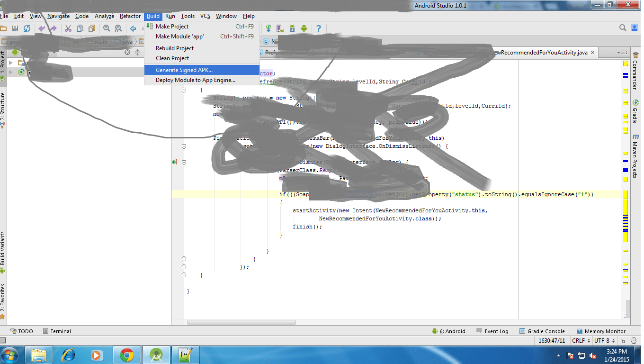Open Google Chrome from the taskbar
This screenshot has height=364, width=644.
tap(126, 355)
